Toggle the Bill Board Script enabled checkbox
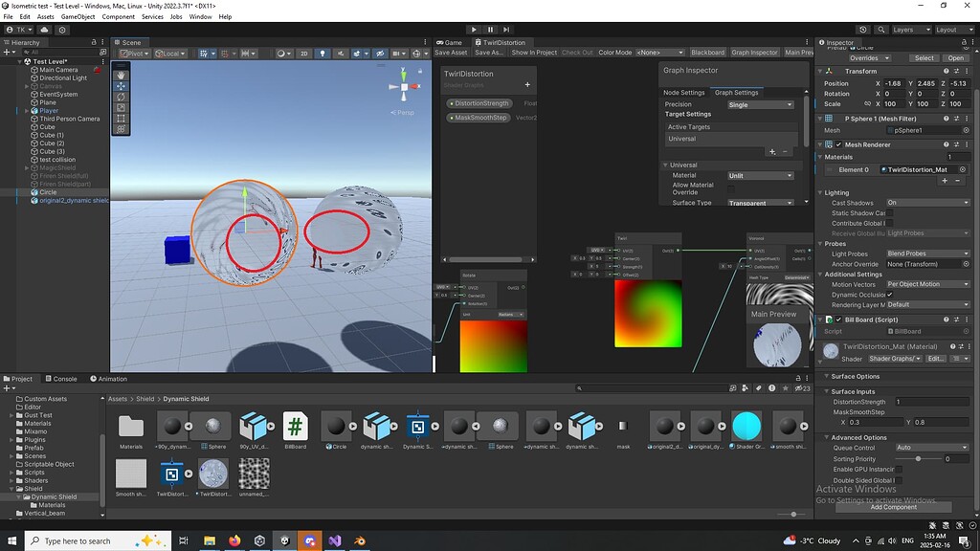980x551 pixels. 837,320
